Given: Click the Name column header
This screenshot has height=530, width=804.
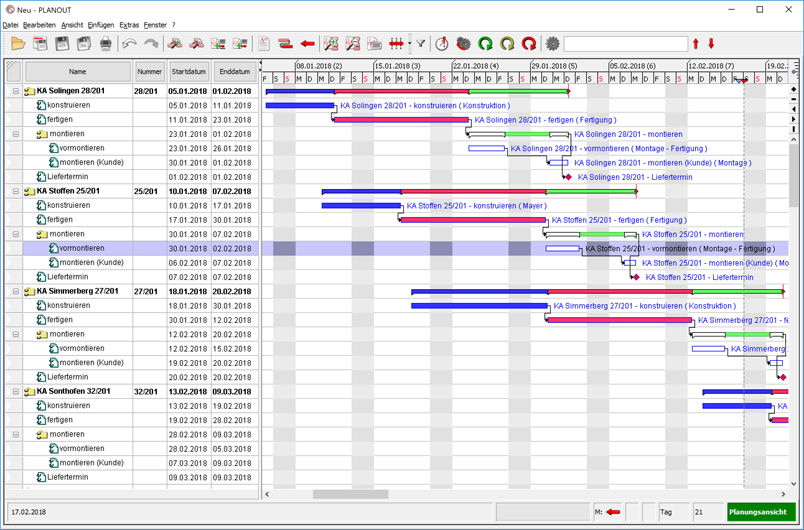Looking at the screenshot, I should point(78,72).
